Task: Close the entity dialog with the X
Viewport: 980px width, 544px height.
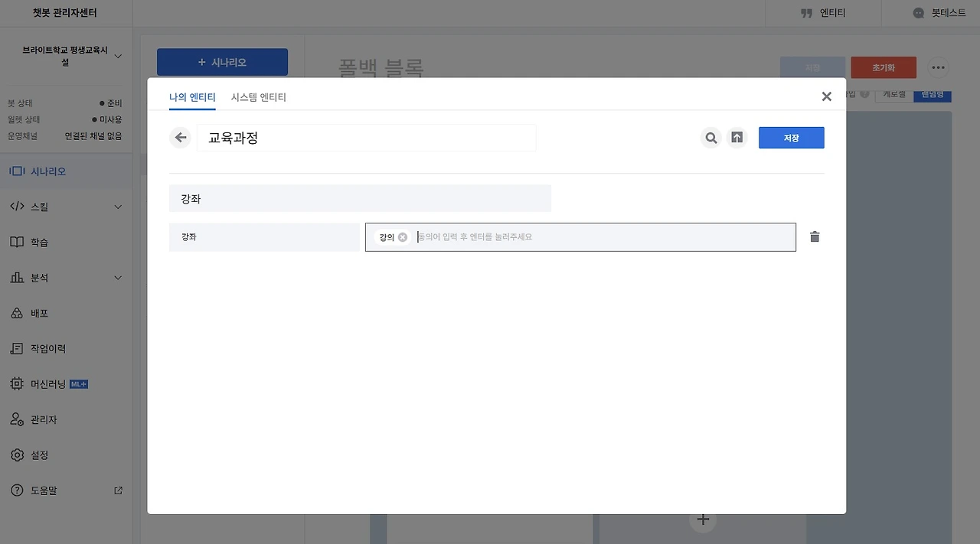Action: (826, 96)
